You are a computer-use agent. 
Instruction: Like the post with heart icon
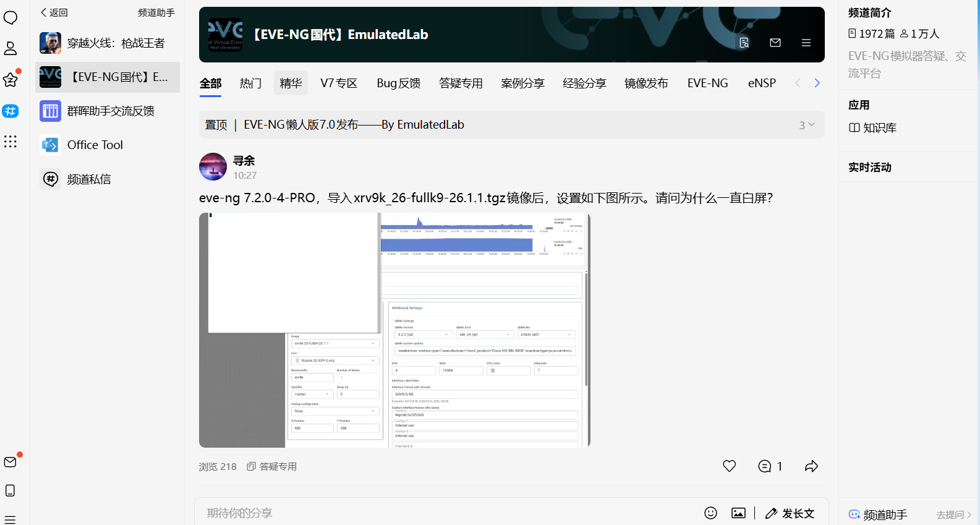coord(730,466)
